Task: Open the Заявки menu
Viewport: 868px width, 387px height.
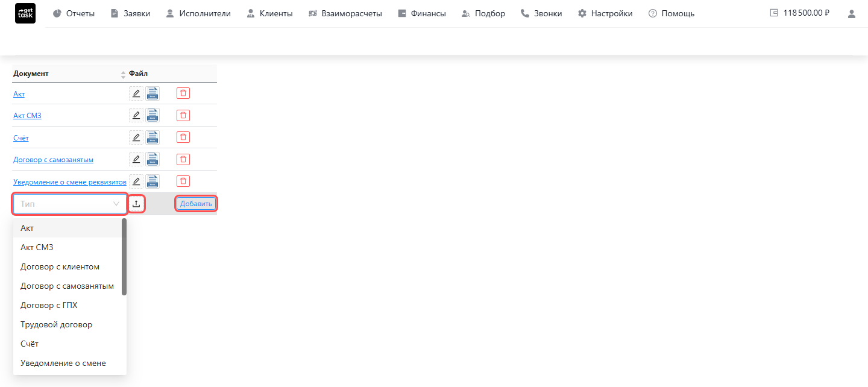Action: (x=130, y=13)
